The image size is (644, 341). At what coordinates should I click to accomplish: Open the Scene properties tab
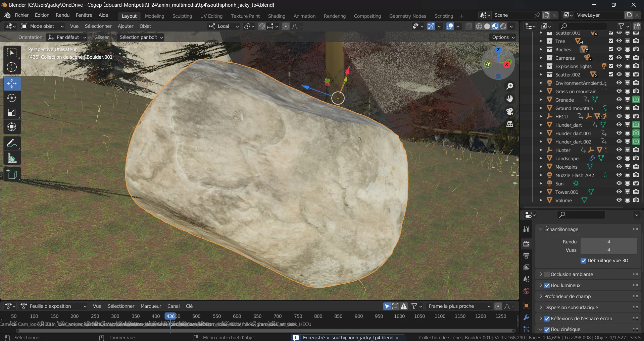click(x=526, y=279)
